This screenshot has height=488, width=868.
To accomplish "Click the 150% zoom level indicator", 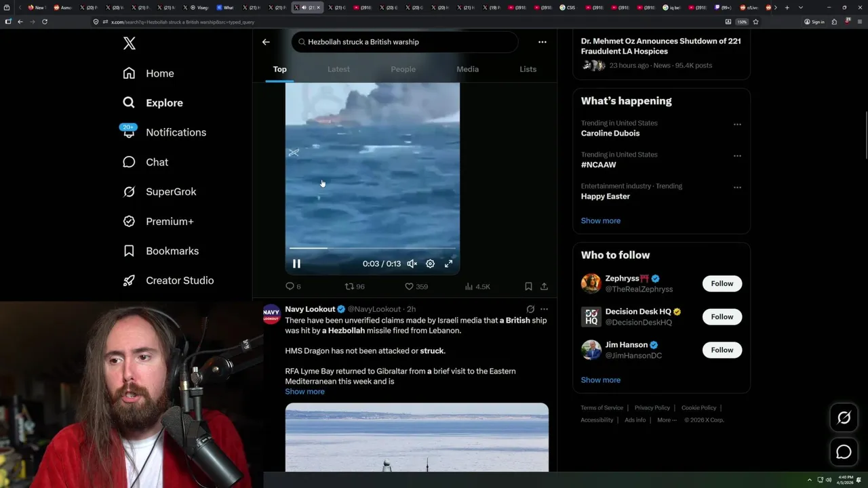I will pyautogui.click(x=742, y=22).
